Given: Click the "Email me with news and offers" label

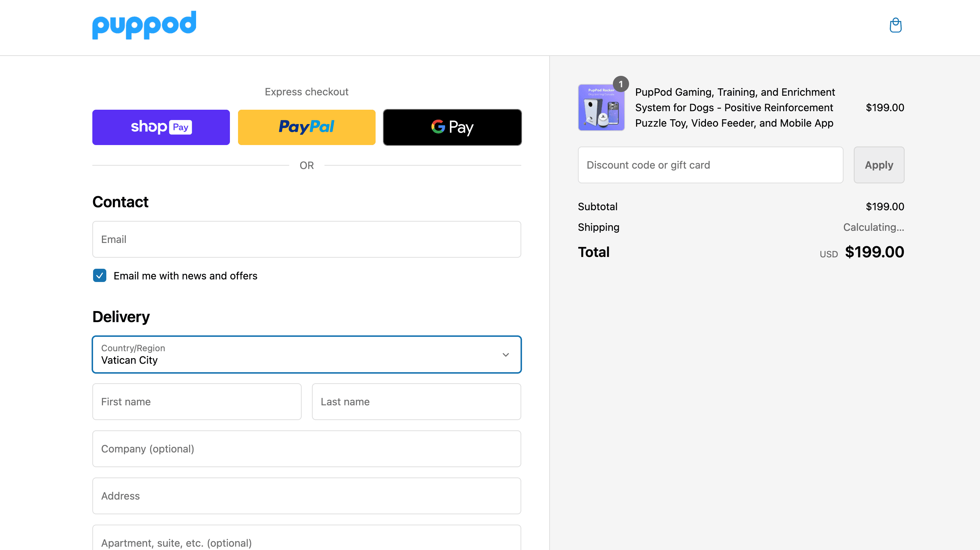Looking at the screenshot, I should (185, 276).
